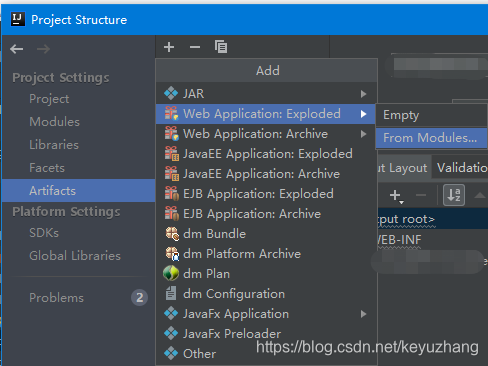
Task: Choose JAR from the Add menu
Action: [266, 94]
